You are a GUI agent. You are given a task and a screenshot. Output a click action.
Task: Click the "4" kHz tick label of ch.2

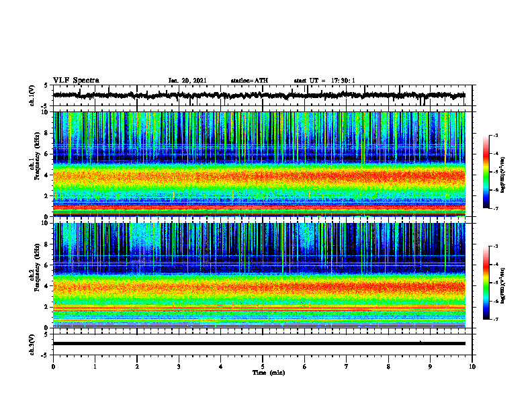click(47, 286)
